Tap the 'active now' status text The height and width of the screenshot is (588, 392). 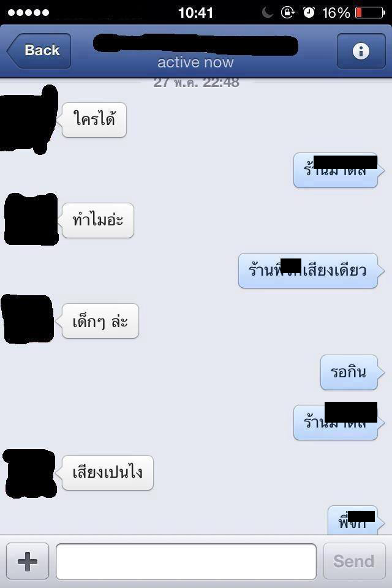point(195,62)
